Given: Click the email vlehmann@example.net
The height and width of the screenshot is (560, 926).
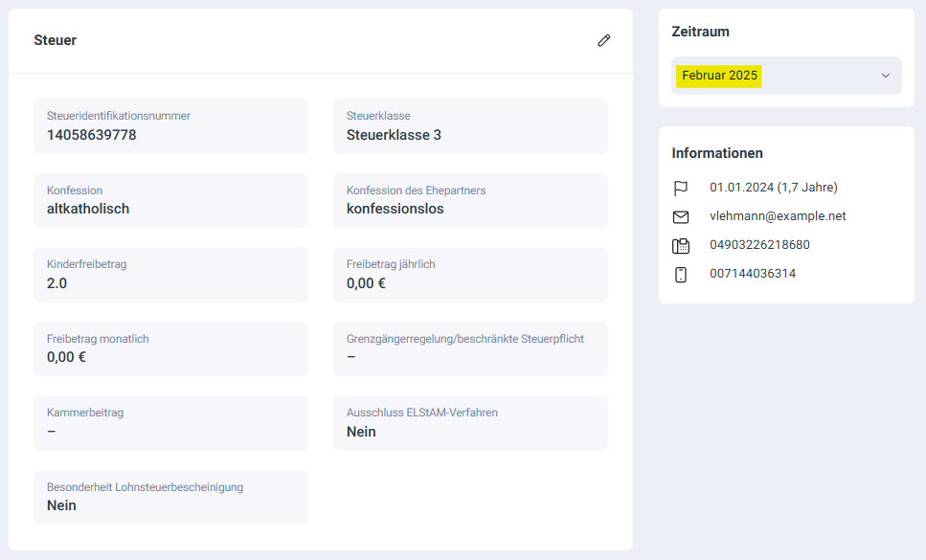Looking at the screenshot, I should (778, 216).
